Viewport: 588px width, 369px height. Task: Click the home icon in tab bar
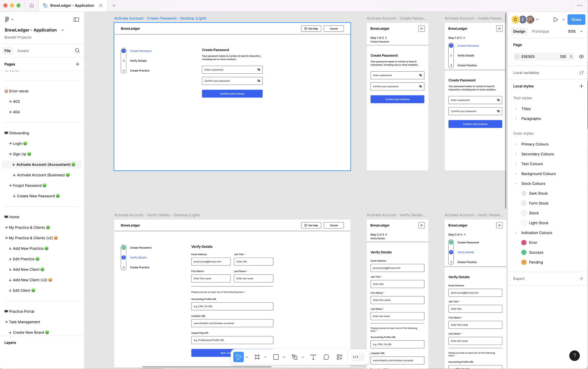32,5
